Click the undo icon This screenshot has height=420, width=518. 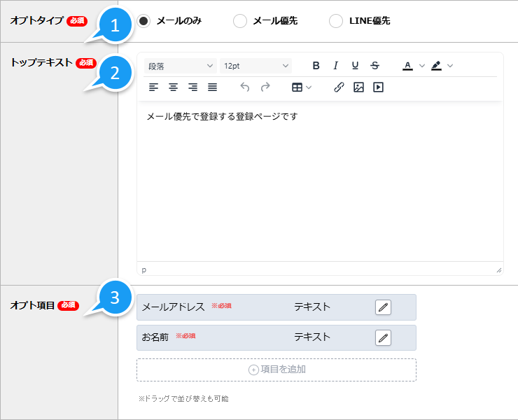click(245, 87)
